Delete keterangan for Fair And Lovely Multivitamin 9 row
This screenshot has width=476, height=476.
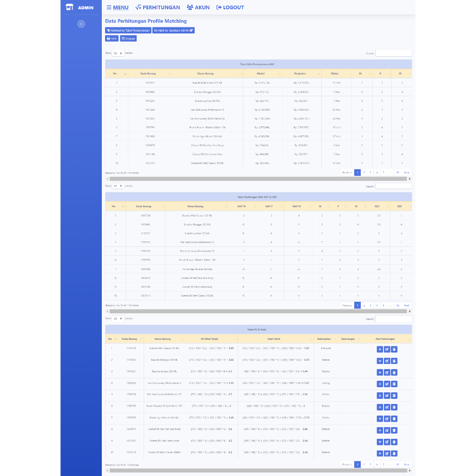click(x=394, y=384)
